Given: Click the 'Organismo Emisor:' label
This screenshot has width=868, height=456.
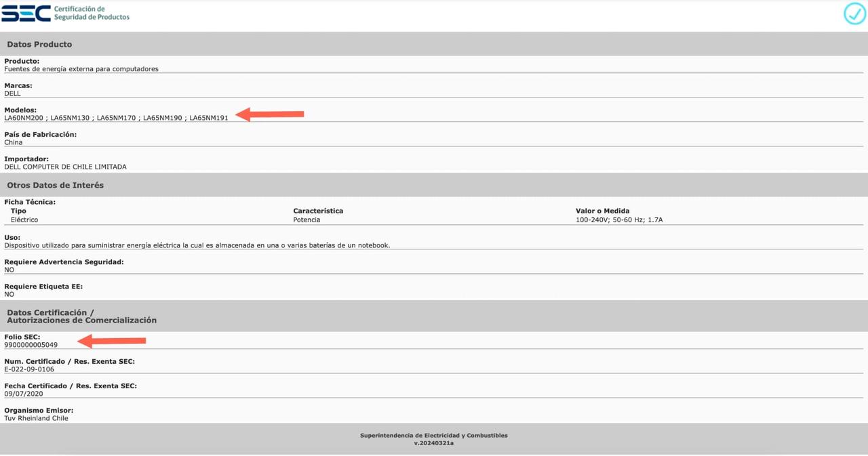Looking at the screenshot, I should 39,410.
